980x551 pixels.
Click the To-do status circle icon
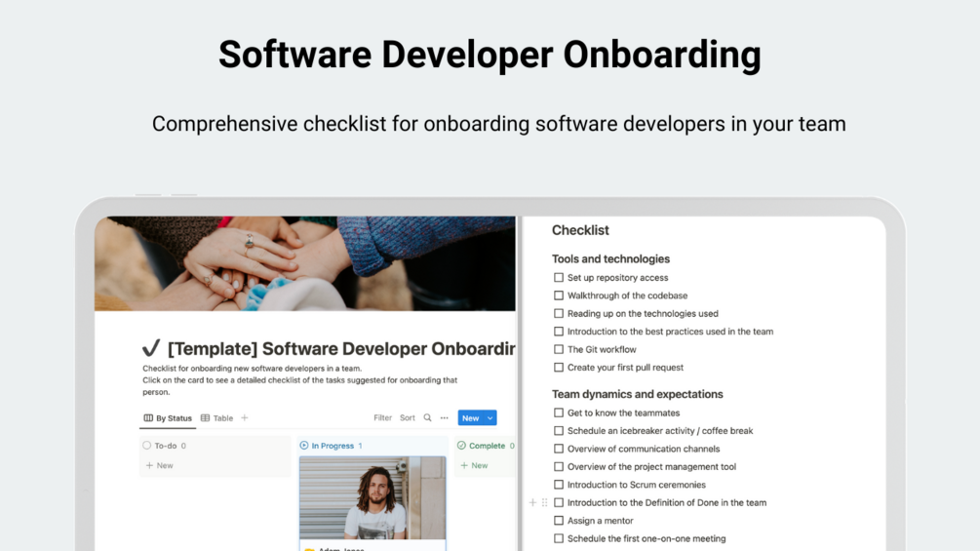[x=147, y=446]
